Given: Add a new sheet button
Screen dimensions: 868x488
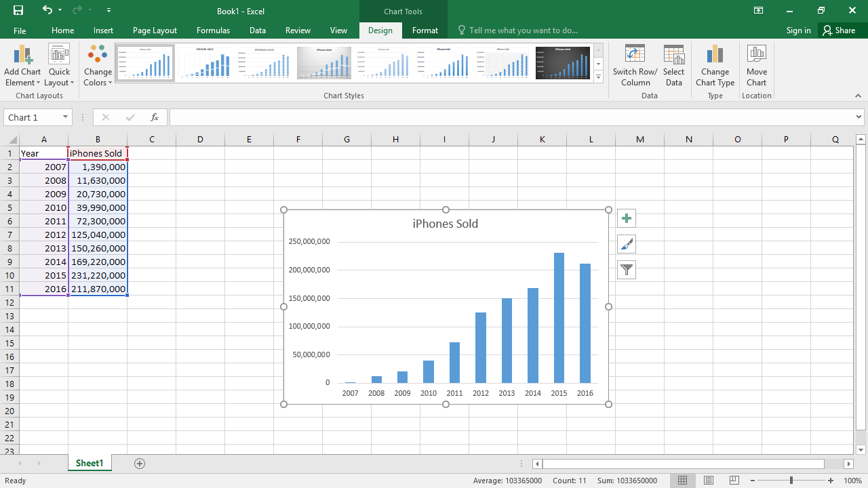Looking at the screenshot, I should pos(140,464).
